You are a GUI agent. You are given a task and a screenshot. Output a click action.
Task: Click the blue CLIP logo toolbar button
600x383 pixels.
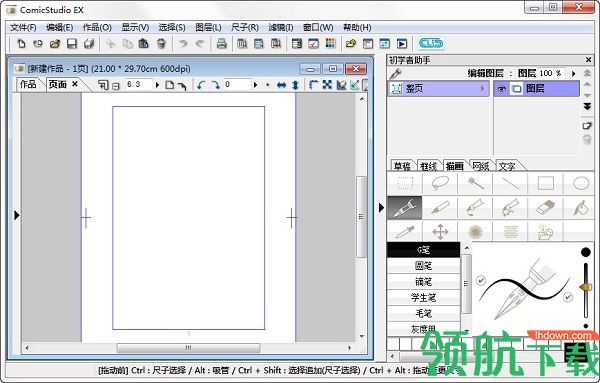(431, 44)
